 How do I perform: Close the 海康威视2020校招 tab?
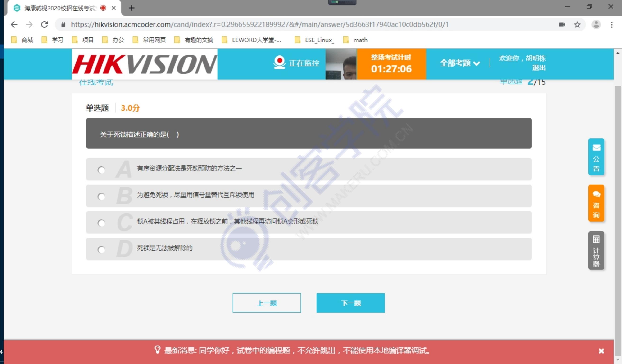point(114,8)
